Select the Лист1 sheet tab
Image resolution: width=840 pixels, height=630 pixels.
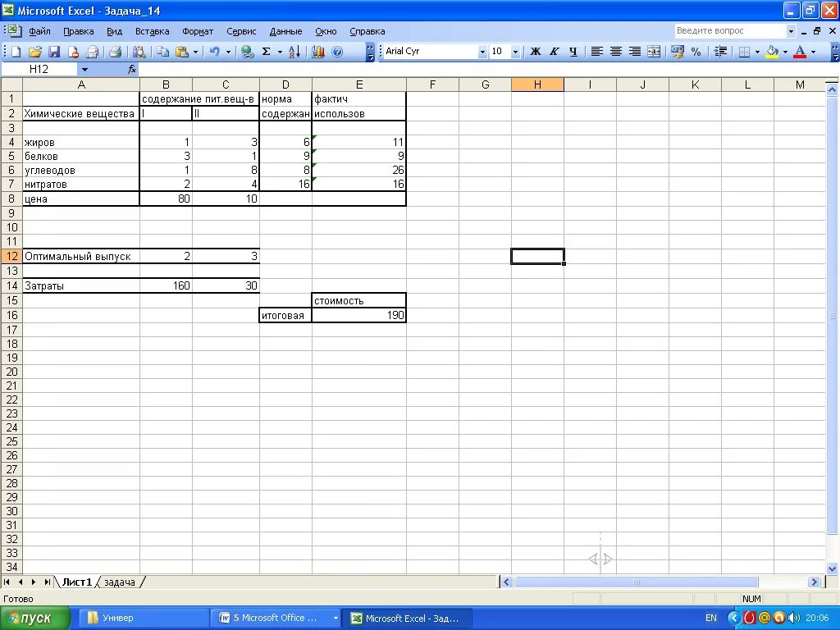76,582
